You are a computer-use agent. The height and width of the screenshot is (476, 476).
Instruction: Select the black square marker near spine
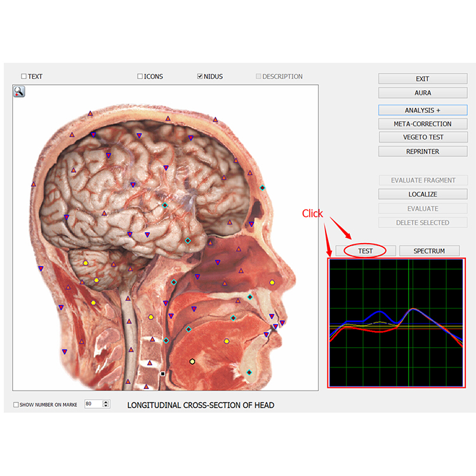tap(162, 374)
